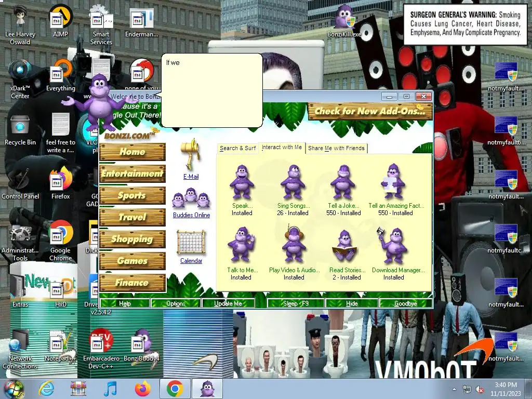Click the BonziBuddy gorilla character

pos(100,102)
